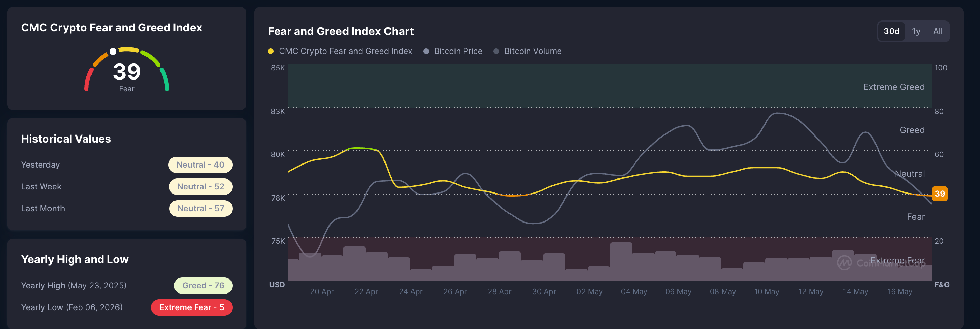Click the Fear and Greed Index Chart title

coord(340,31)
